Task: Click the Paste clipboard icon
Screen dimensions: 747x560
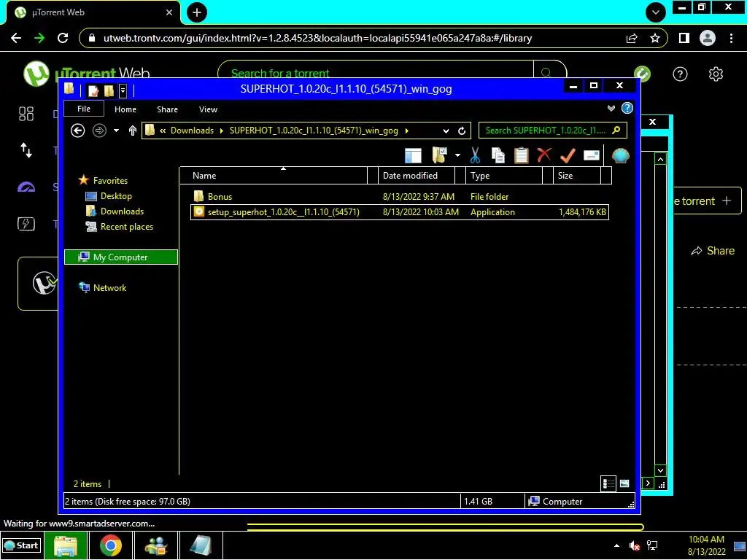Action: tap(521, 155)
